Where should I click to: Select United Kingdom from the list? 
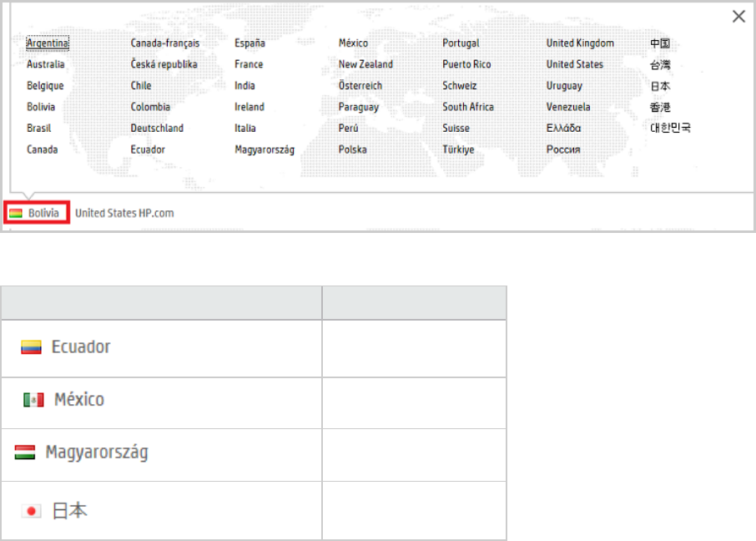580,43
